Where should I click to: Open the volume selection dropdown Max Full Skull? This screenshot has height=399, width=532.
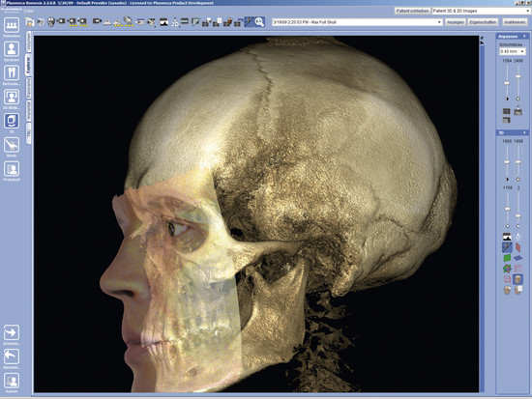click(x=357, y=22)
